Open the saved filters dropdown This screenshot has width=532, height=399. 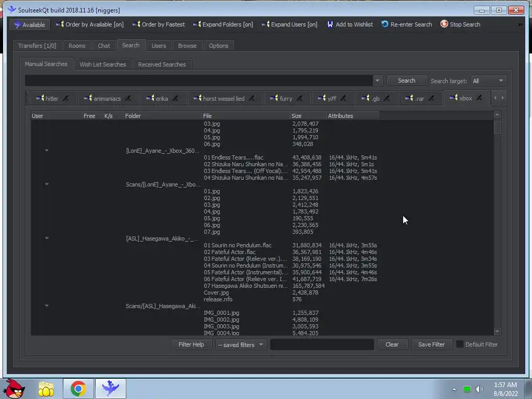[241, 344]
